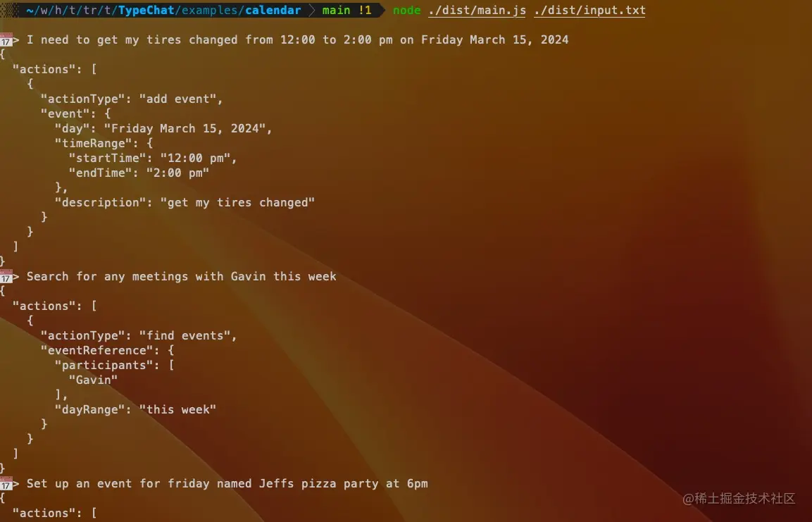
Task: Click the 'calendar' folder name in the prompt
Action: (x=273, y=10)
